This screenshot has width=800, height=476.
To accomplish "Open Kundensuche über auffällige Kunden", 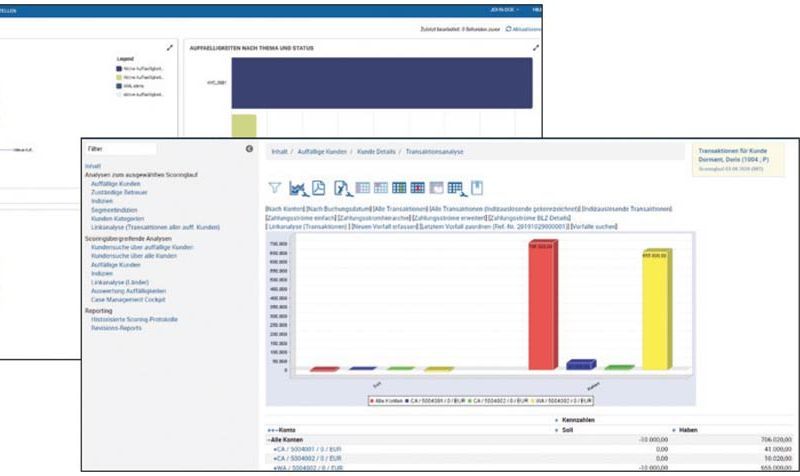I will tap(142, 247).
